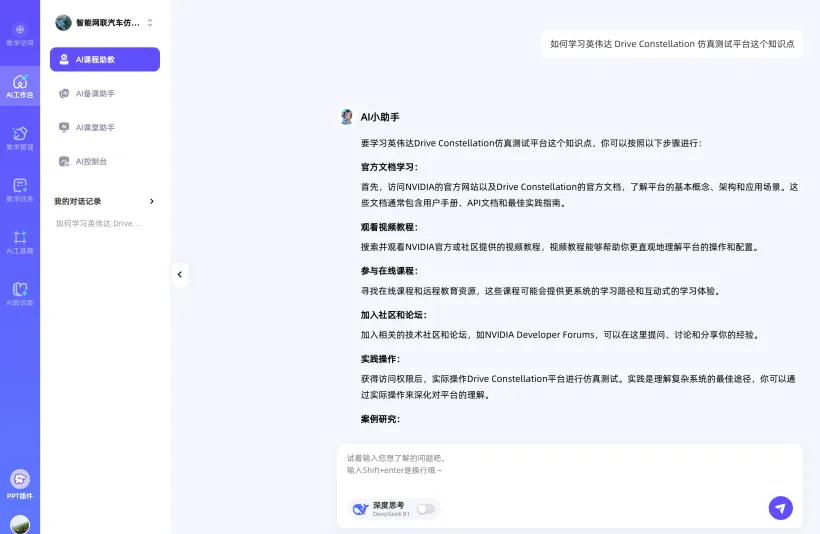Open 教学管理 in the left rail
This screenshot has width=820, height=534.
[20, 138]
